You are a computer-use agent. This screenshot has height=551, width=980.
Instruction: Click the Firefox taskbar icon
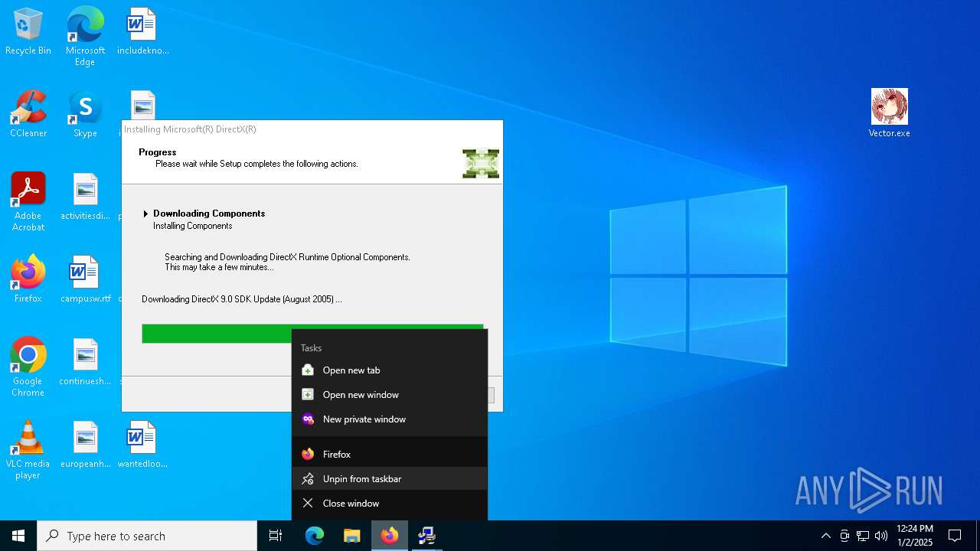click(x=390, y=536)
